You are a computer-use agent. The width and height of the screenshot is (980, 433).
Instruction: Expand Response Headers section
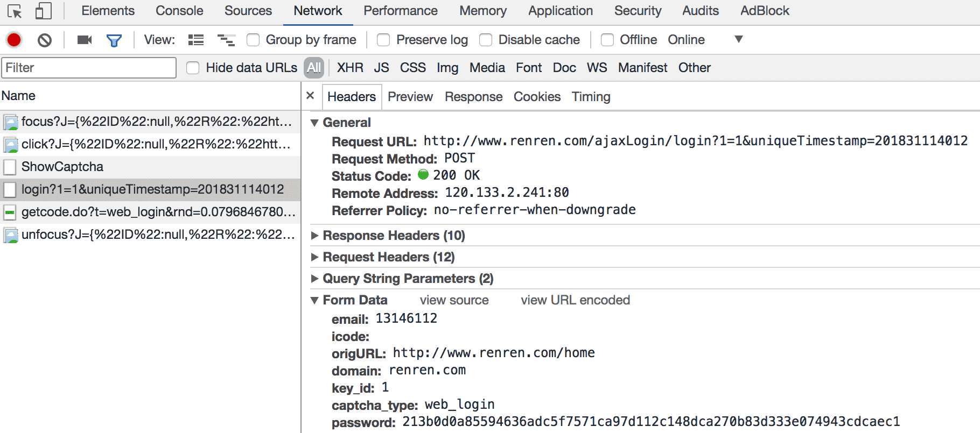tap(393, 236)
